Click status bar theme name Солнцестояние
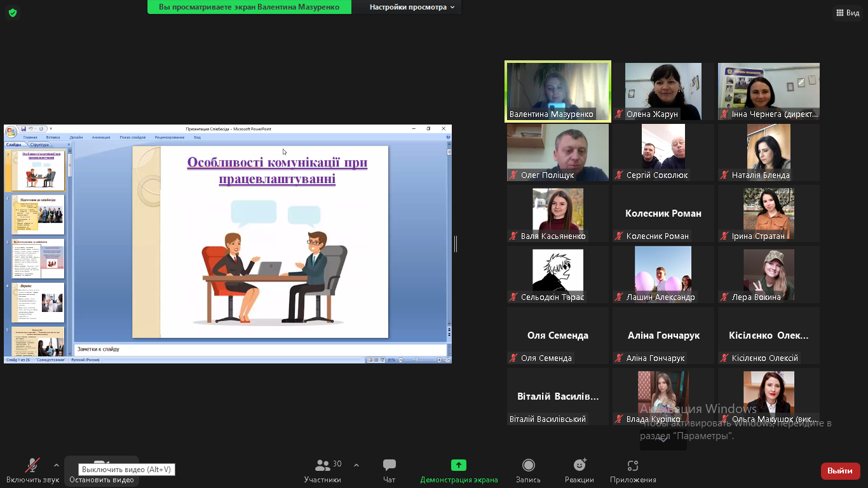 point(50,360)
